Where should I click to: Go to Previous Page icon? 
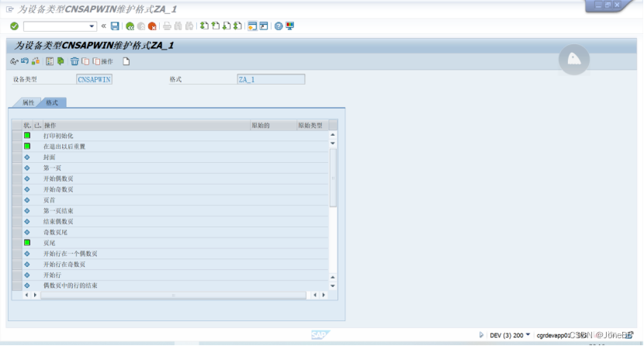click(215, 26)
